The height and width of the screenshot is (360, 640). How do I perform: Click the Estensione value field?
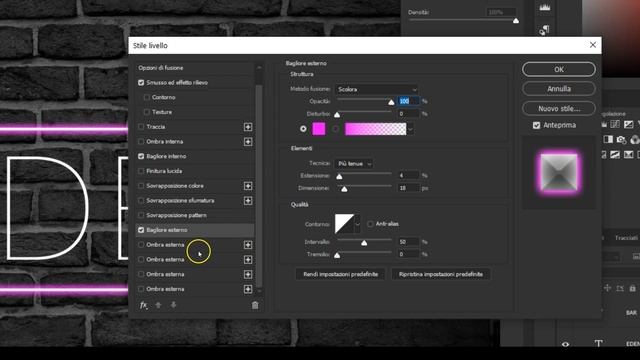tap(409, 176)
